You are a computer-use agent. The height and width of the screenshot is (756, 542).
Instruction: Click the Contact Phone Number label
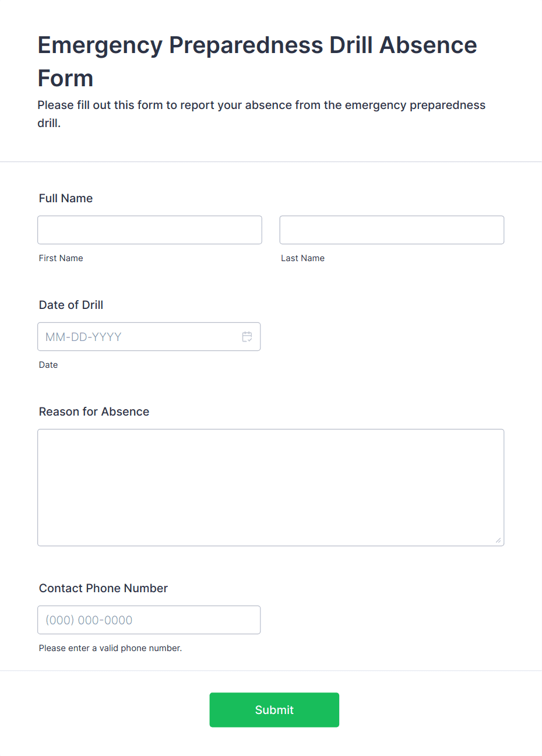click(x=103, y=589)
